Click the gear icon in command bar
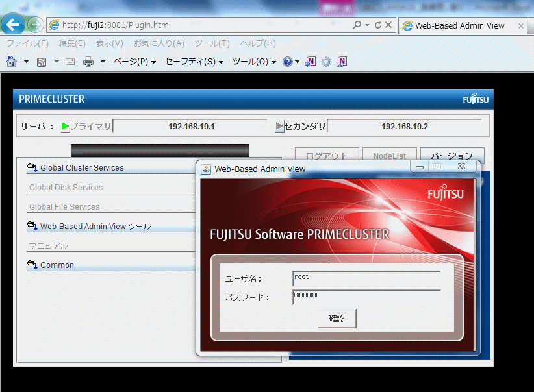The width and height of the screenshot is (534, 392). click(326, 62)
